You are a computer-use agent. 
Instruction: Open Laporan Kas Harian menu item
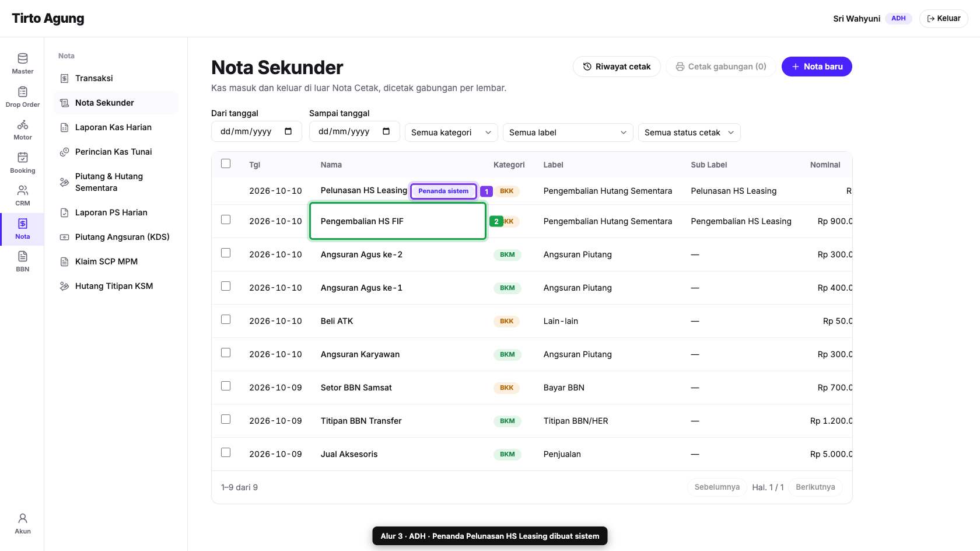click(116, 127)
